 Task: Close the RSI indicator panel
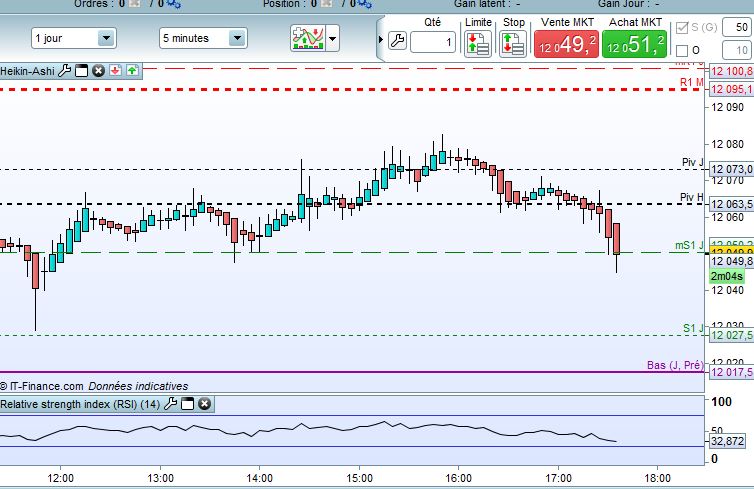204,404
